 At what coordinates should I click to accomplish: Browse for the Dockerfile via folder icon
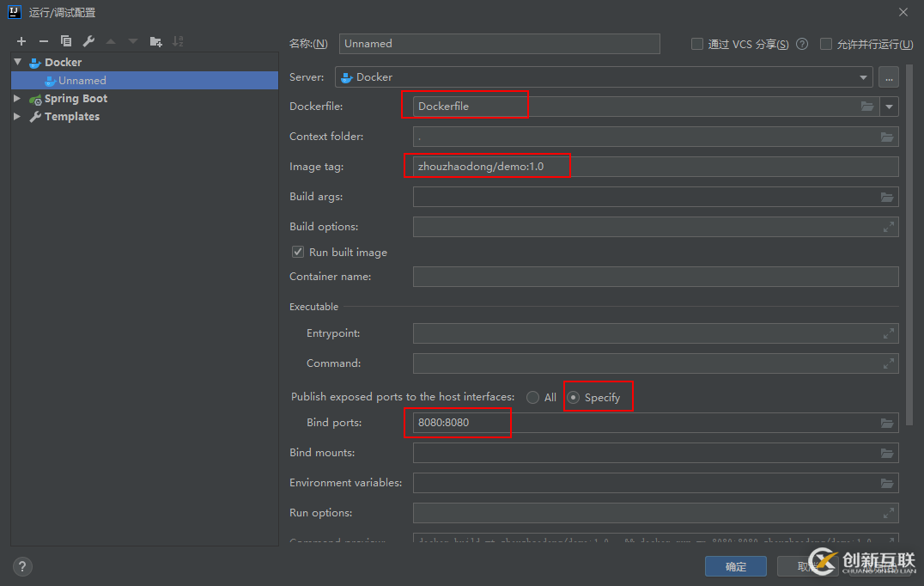point(867,107)
